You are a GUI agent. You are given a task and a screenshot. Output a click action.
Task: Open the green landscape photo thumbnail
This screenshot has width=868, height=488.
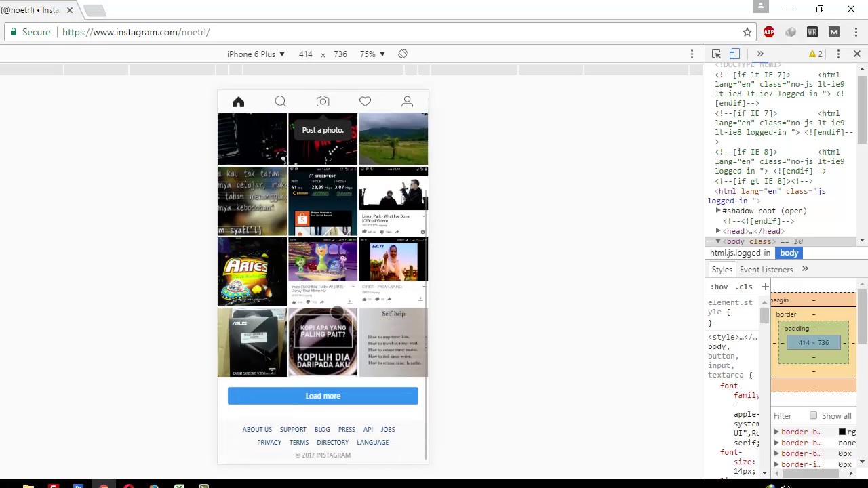(x=393, y=138)
